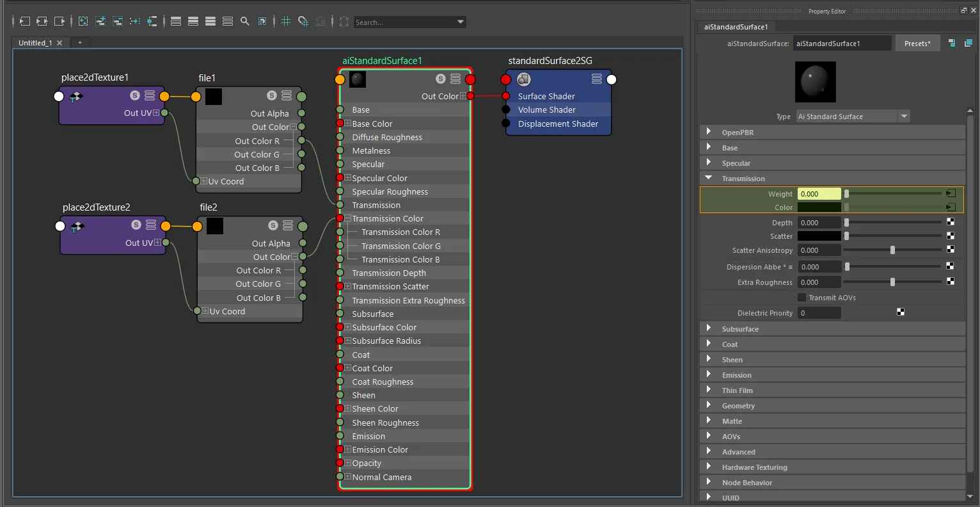Click the material preview sphere swatch

(815, 82)
